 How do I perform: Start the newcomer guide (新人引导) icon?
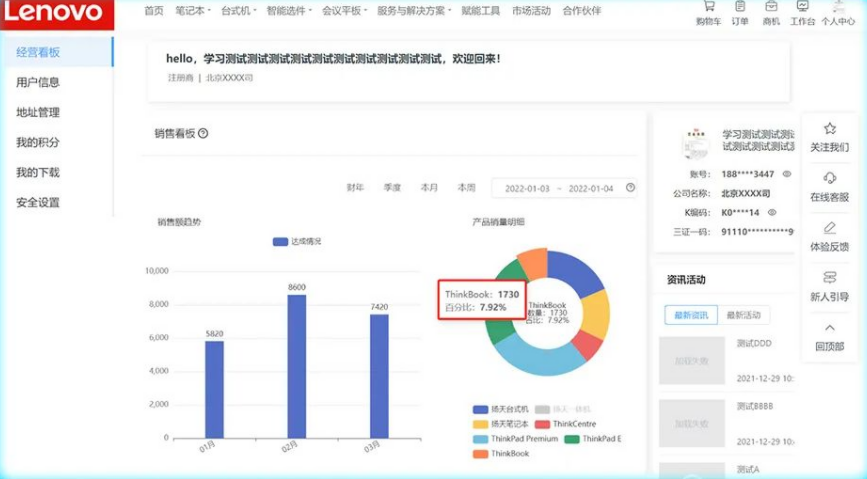(x=829, y=278)
